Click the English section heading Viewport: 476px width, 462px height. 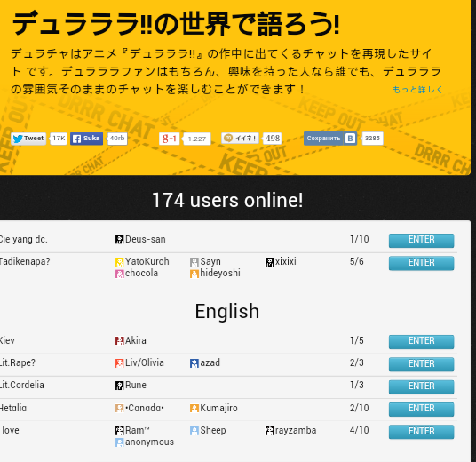point(227,311)
